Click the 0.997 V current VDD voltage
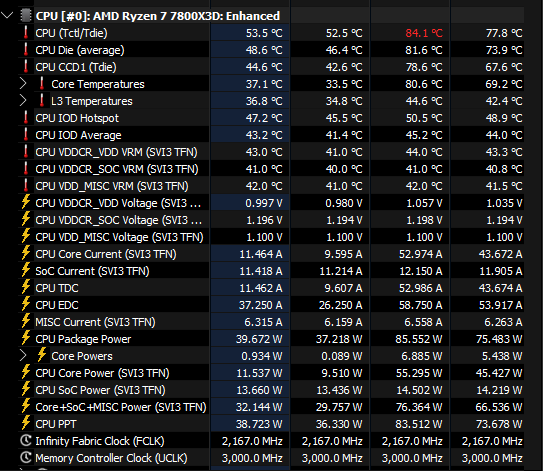Image resolution: width=543 pixels, height=471 pixels. click(264, 203)
